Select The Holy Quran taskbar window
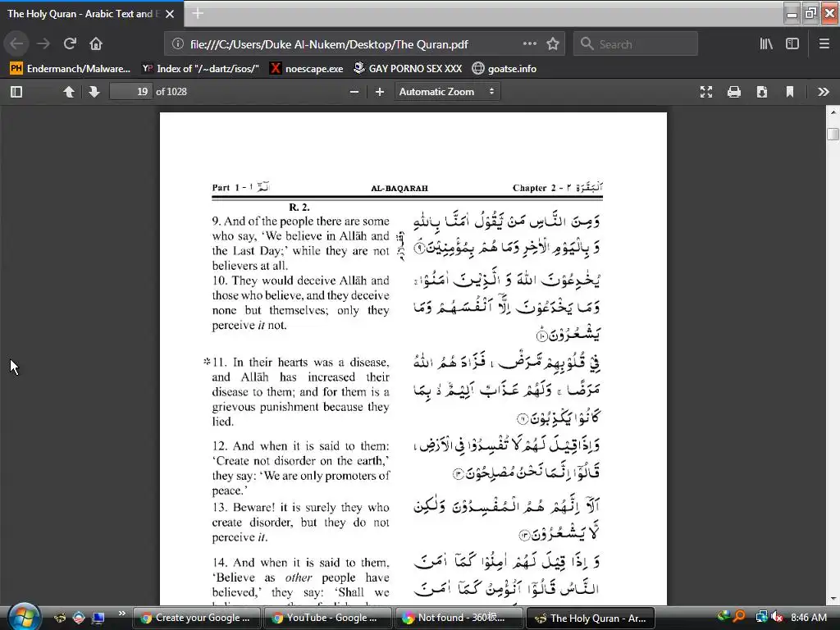The width and height of the screenshot is (840, 630). [x=590, y=618]
